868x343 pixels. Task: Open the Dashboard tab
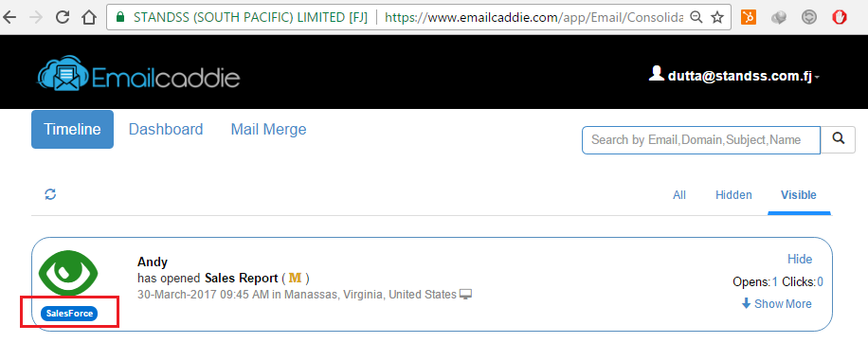pyautogui.click(x=166, y=130)
